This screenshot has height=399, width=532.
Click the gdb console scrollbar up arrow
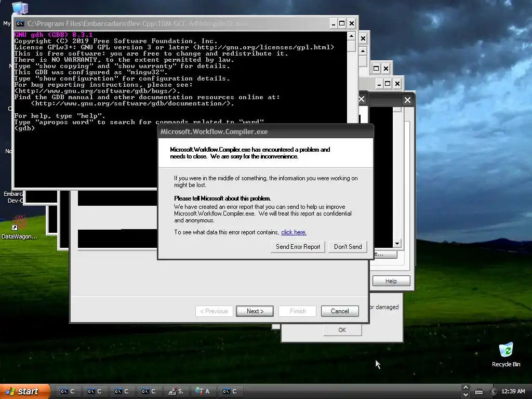tap(351, 36)
